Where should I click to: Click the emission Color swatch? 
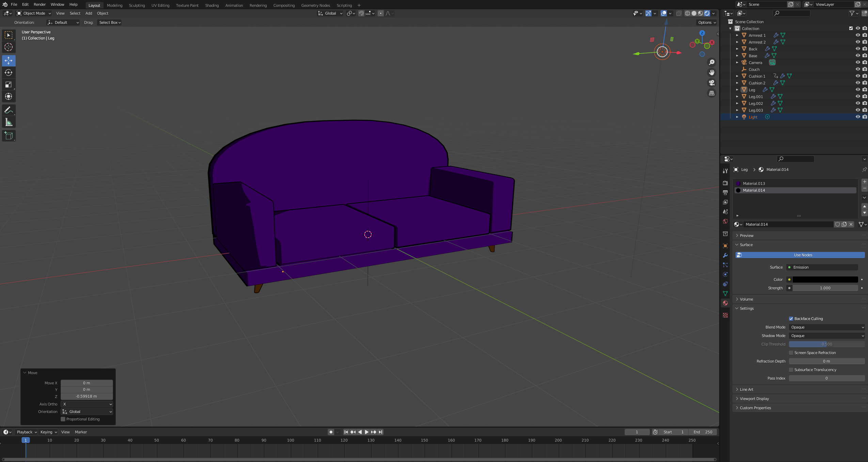coord(825,280)
